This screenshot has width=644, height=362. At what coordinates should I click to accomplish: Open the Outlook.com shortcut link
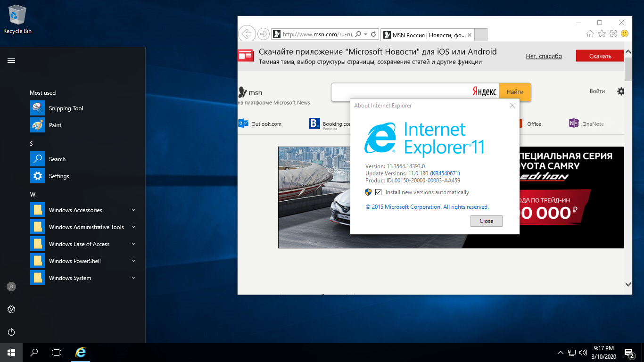[260, 124]
